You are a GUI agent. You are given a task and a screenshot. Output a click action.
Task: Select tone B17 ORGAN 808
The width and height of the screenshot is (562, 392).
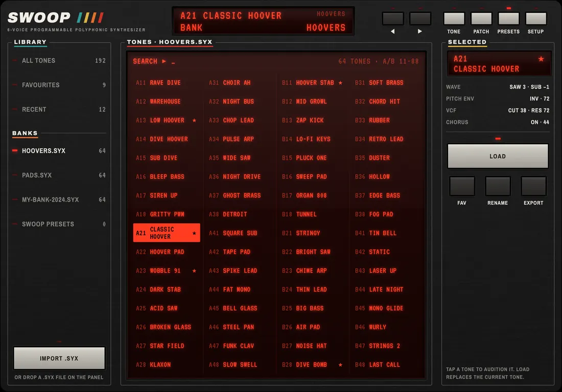(313, 195)
